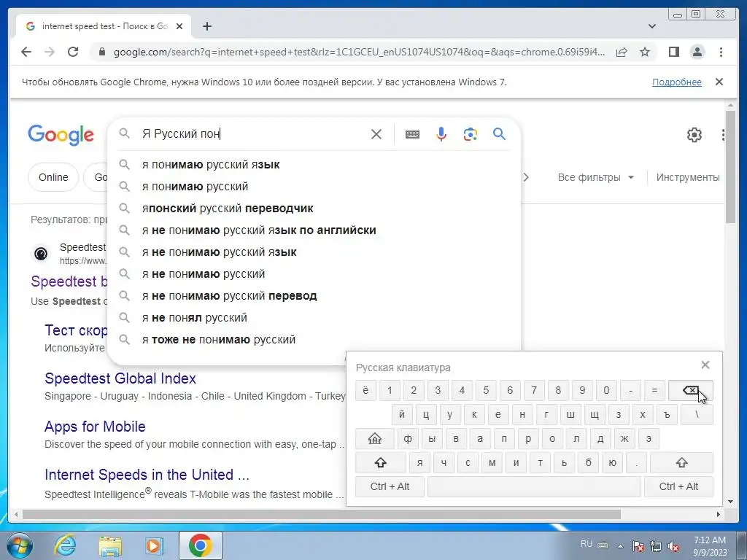Click the left Ctrl + Alt key
The height and width of the screenshot is (560, 747).
tap(390, 486)
